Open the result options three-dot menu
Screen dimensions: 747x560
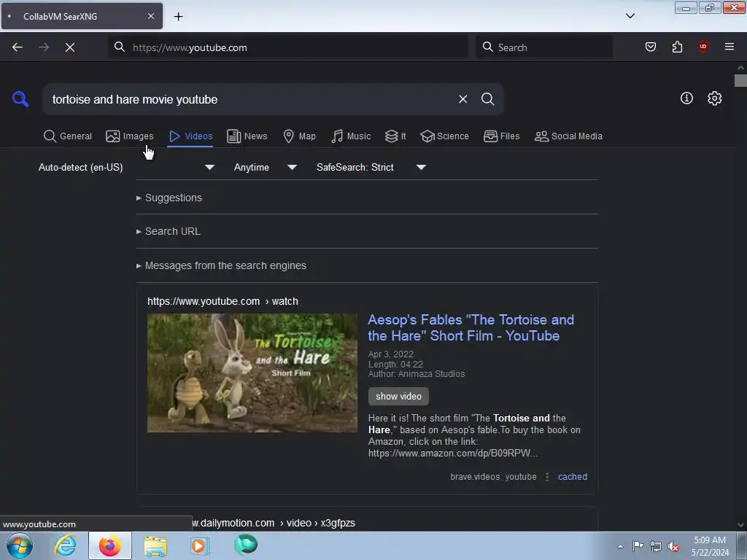547,477
